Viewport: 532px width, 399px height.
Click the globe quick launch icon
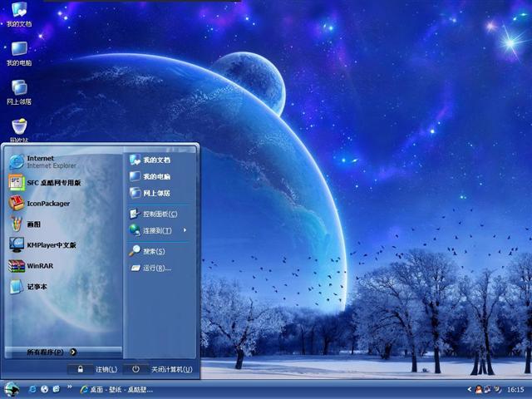click(x=44, y=389)
